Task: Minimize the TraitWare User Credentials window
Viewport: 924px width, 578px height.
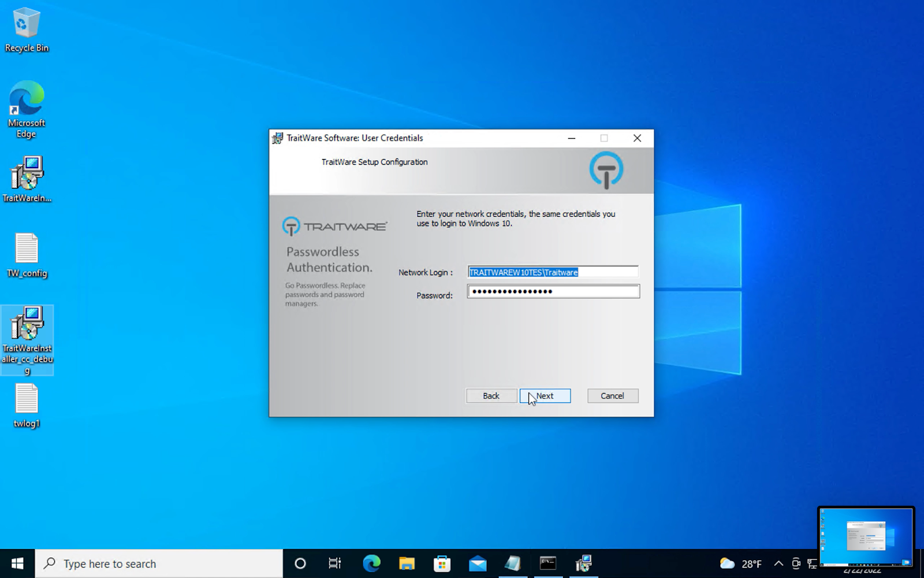Action: coord(572,138)
